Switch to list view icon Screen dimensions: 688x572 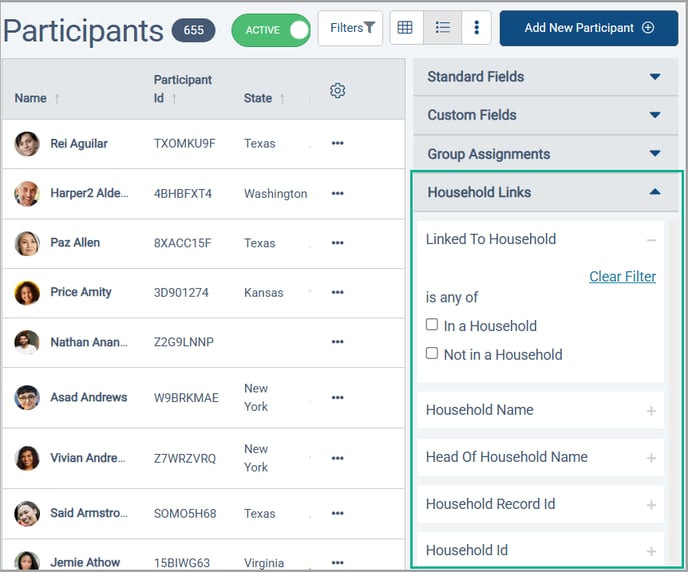click(x=442, y=28)
